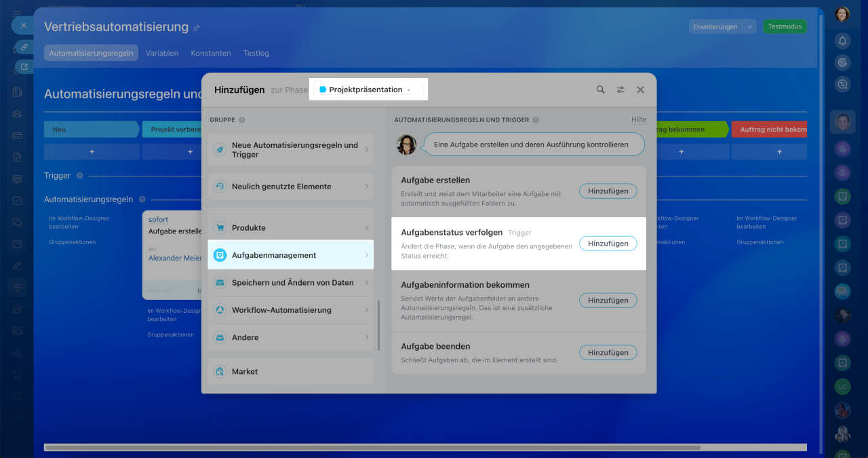The image size is (868, 458).
Task: Add a rule under Auftrag nicht bekom stage
Action: (x=779, y=152)
